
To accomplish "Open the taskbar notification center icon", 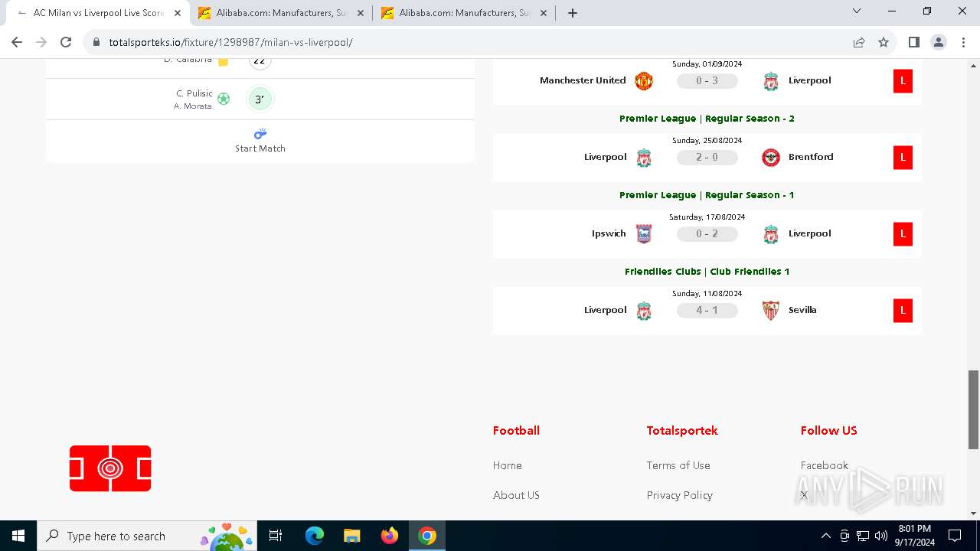I will pos(955,536).
